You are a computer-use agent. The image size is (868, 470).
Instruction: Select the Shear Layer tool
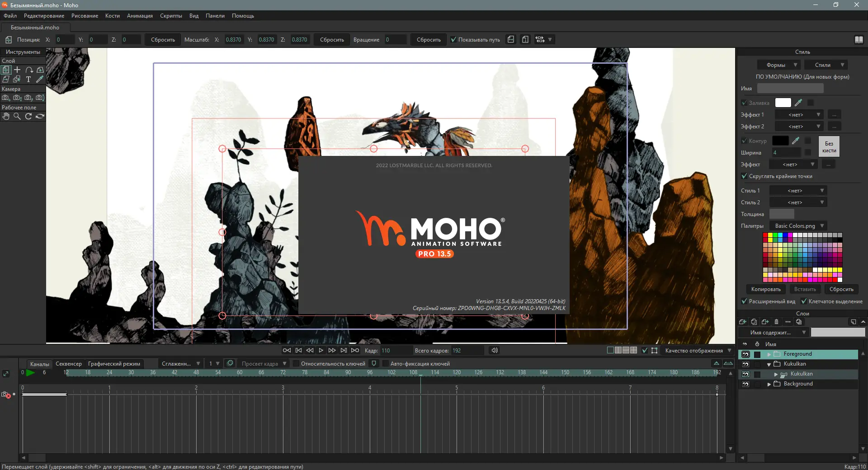pos(6,79)
